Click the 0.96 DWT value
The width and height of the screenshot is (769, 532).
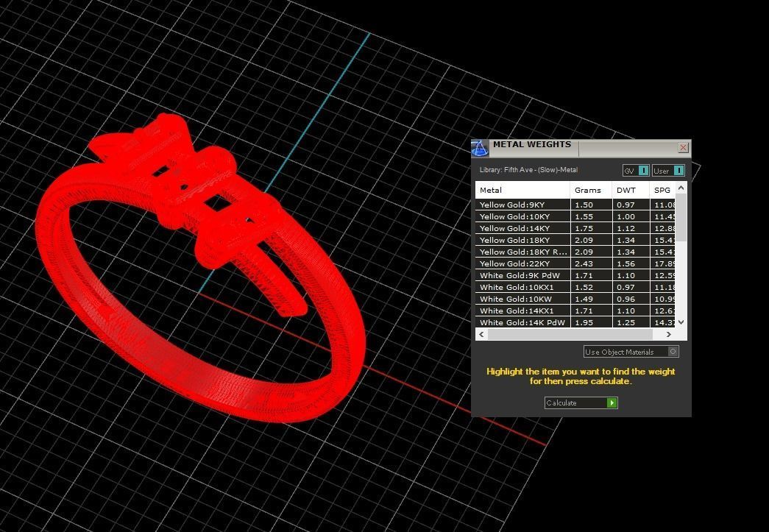point(626,299)
